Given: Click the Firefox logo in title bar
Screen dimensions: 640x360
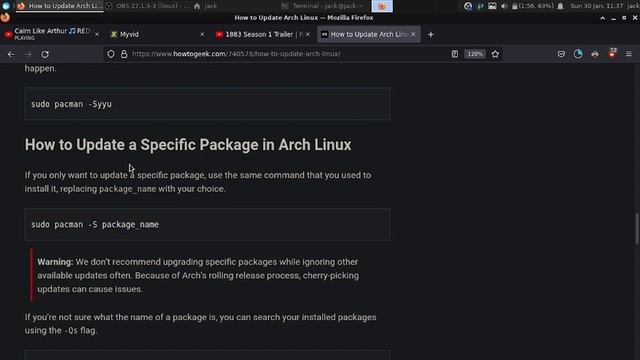Looking at the screenshot, I should 5,18.
